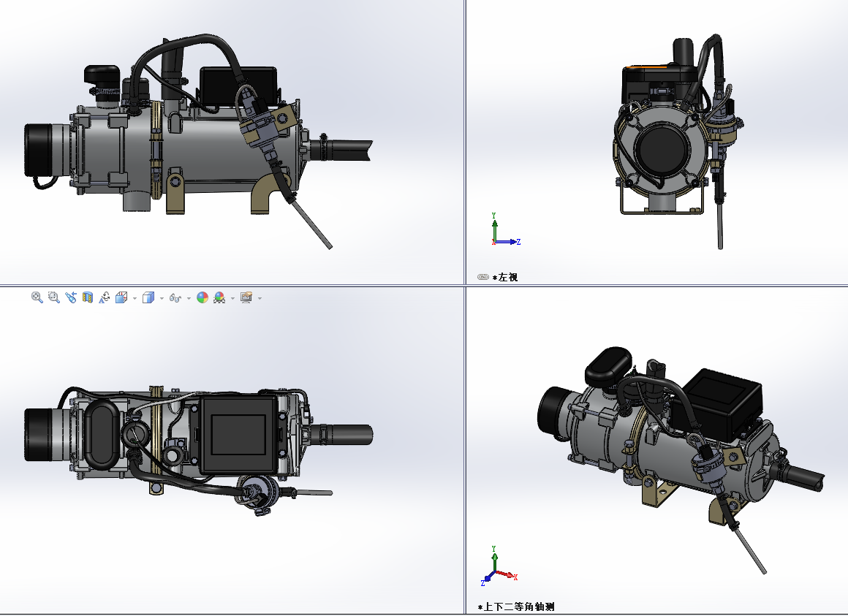Click the *上下二等角轴测 view label
848x616 pixels.
point(516,607)
